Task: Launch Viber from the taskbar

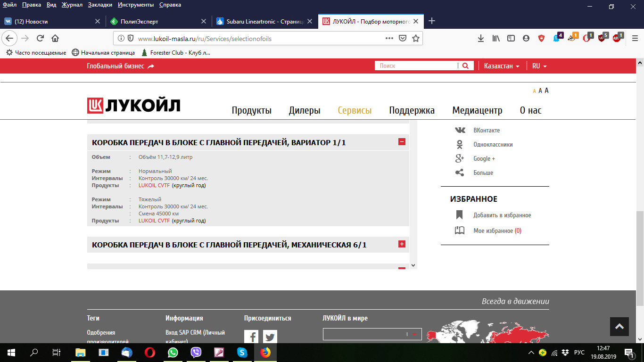Action: click(x=196, y=352)
